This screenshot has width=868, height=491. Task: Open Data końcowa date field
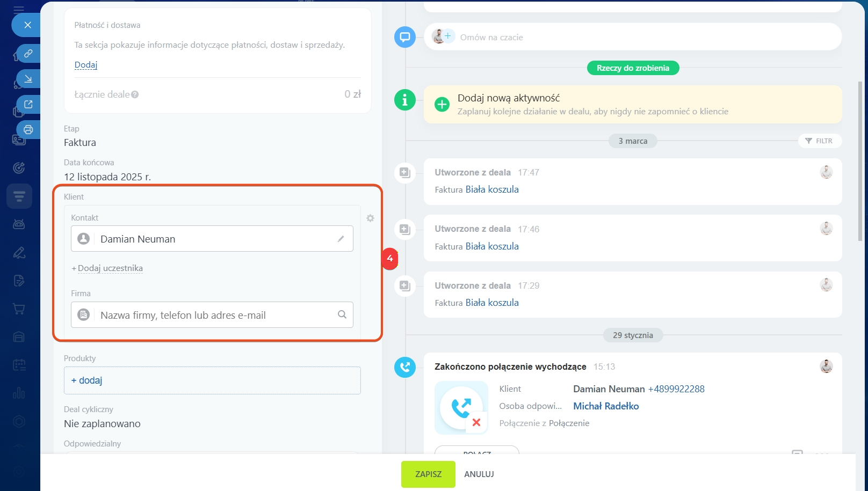tap(107, 177)
